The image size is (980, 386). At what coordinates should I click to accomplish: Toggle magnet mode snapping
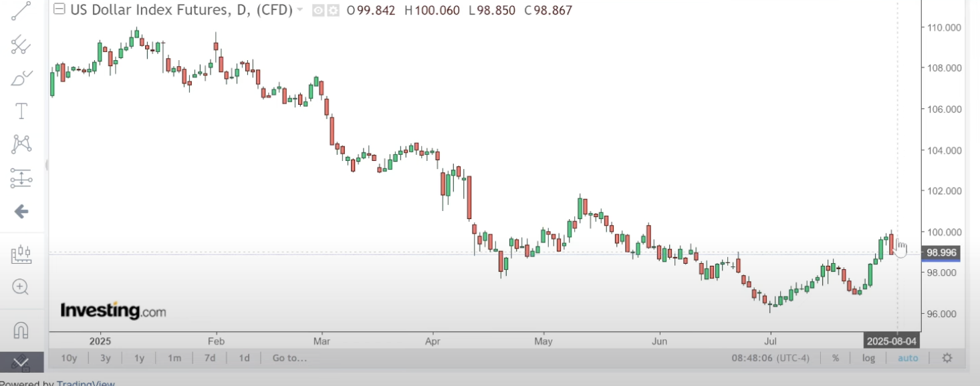21,330
